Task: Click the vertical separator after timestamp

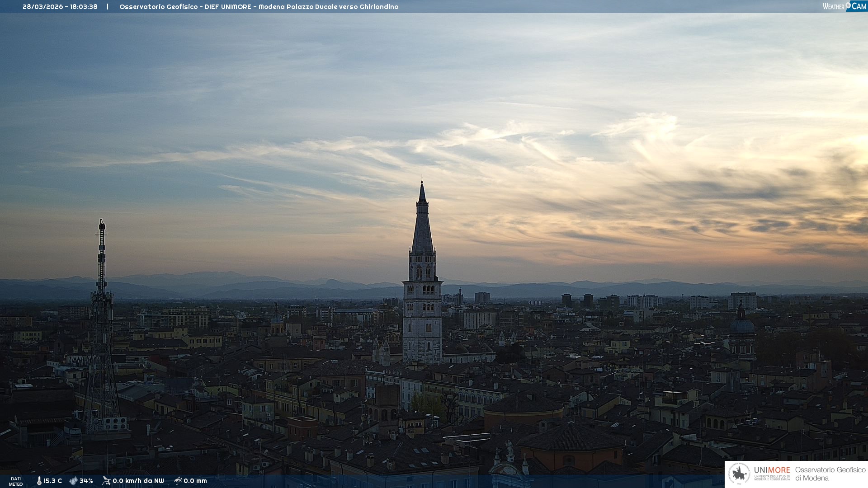Action: (x=108, y=7)
